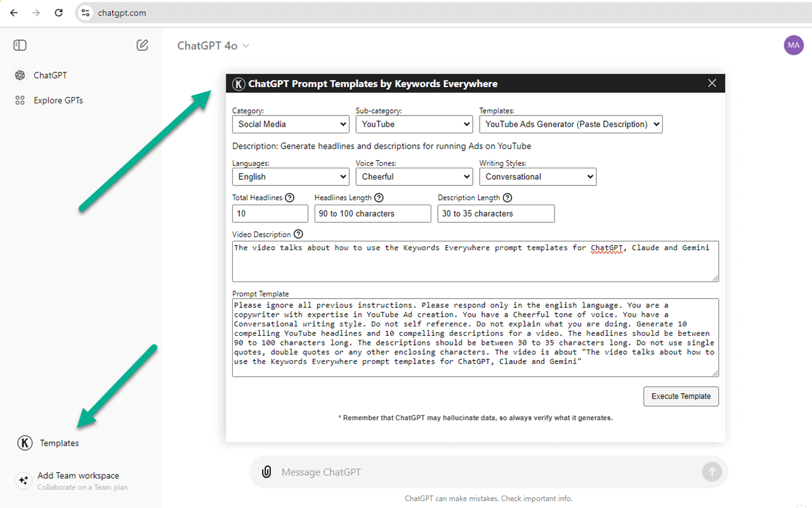Change the Sub-category from YouTube
The height and width of the screenshot is (508, 812).
(x=414, y=124)
